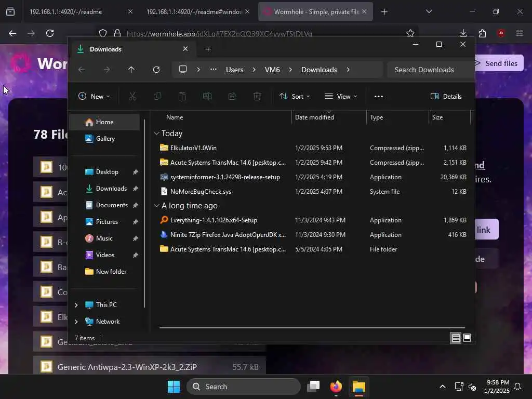Click the Search Downloads field

[x=430, y=70]
